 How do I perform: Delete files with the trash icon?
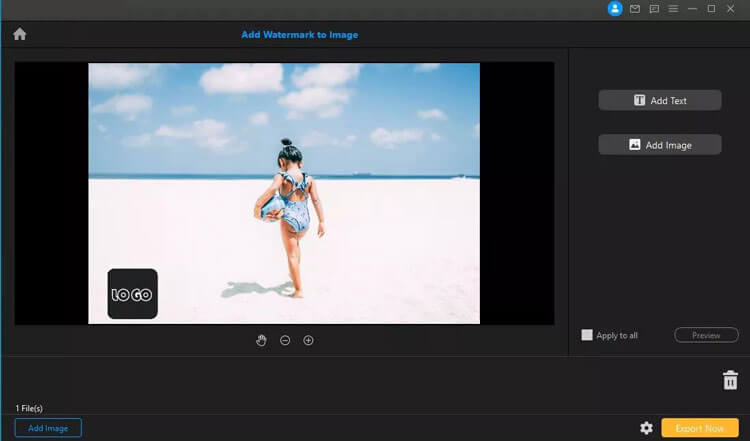tap(730, 380)
